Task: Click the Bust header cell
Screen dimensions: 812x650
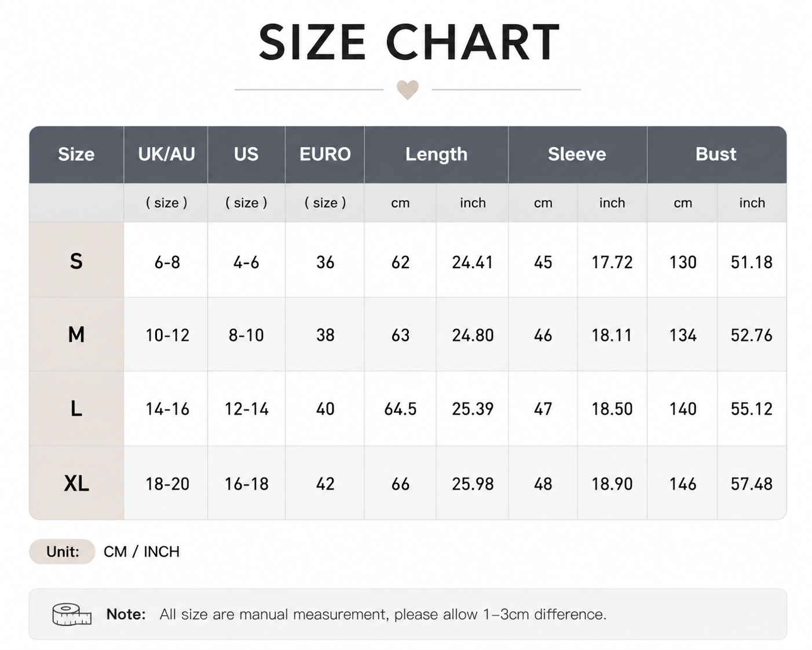Action: point(716,154)
